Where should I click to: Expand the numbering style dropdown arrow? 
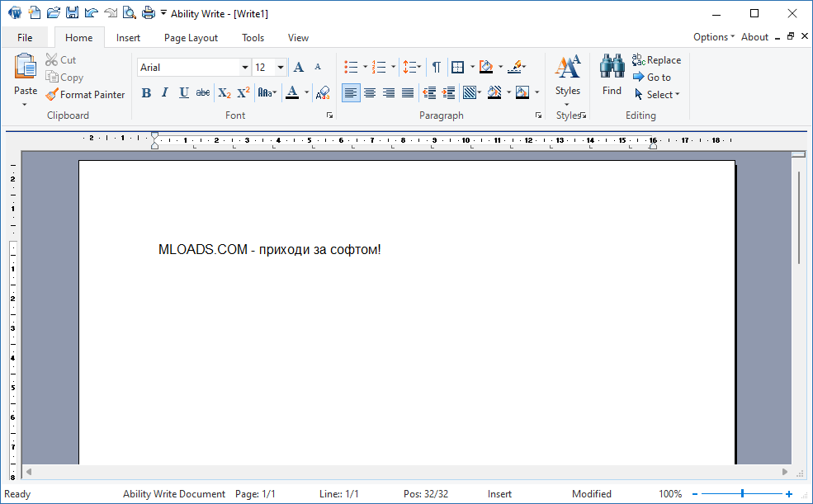393,67
